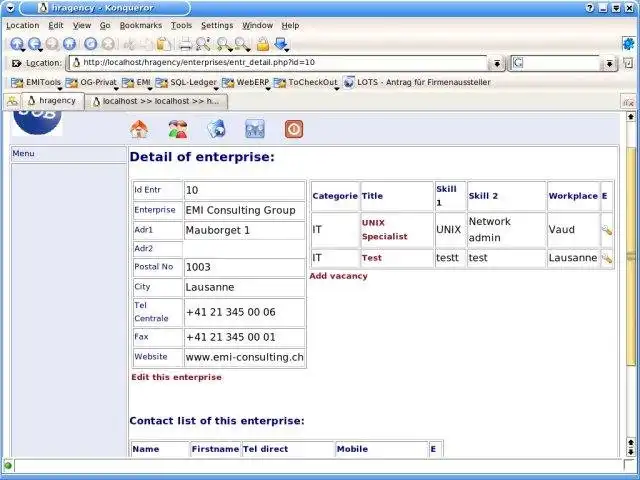640x480 pixels.
Task: Open the Tools menu
Action: 181,25
